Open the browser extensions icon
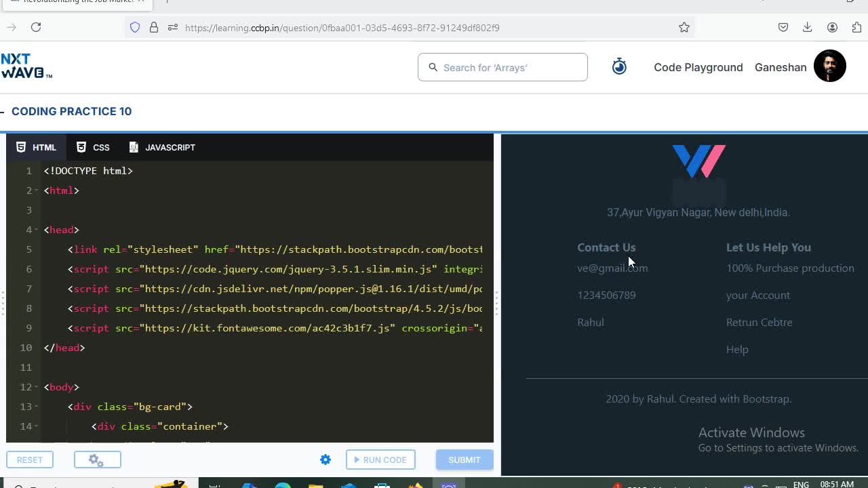This screenshot has width=868, height=488. [856, 27]
